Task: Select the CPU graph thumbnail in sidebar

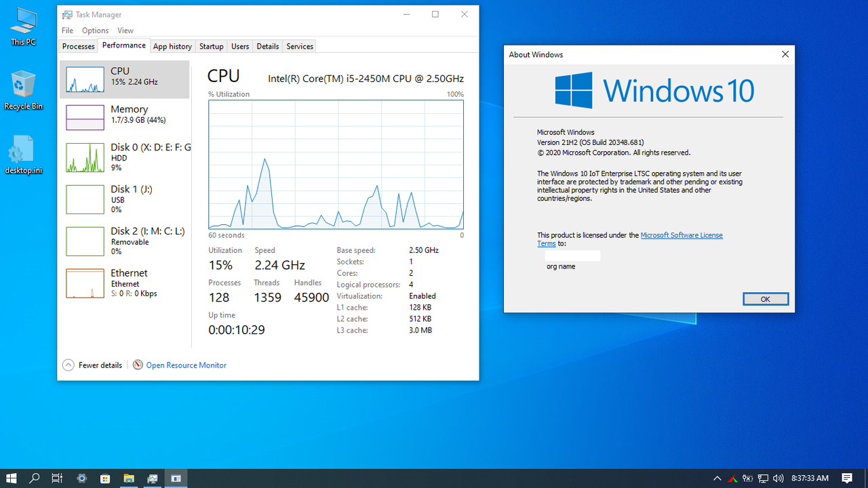Action: 85,80
